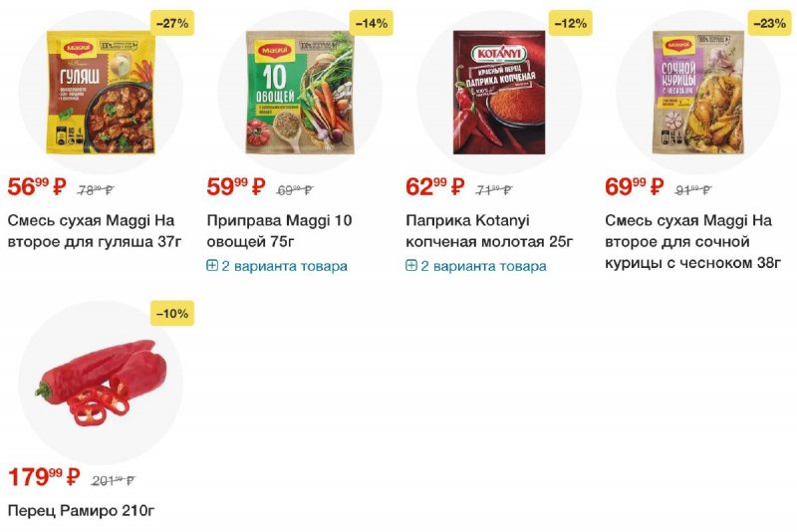Image resolution: width=797 pixels, height=532 pixels.
Task: Open 'Паприка Kotanyi копченая молотая 25г' title
Action: click(489, 231)
